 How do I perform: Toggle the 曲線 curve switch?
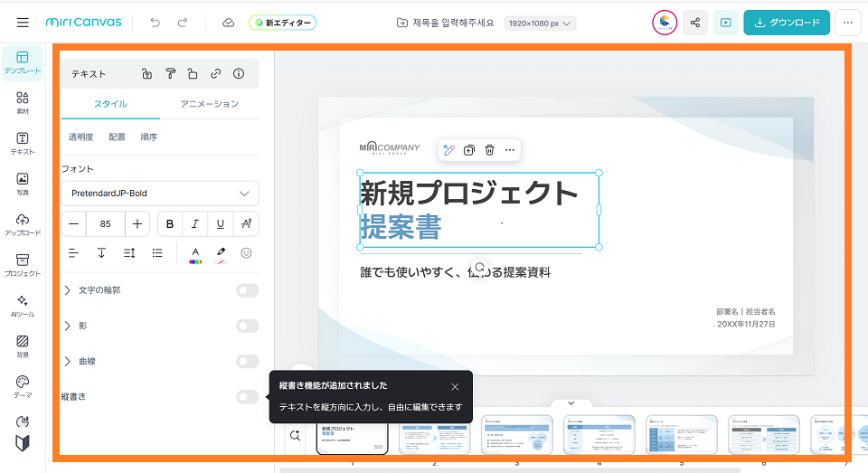coord(247,362)
